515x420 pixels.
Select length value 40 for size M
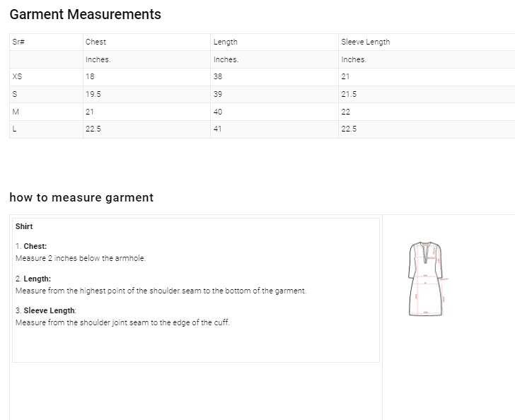pyautogui.click(x=218, y=112)
